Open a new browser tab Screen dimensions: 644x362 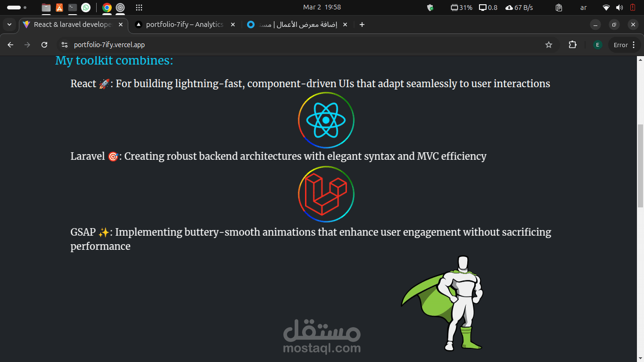[x=362, y=25]
